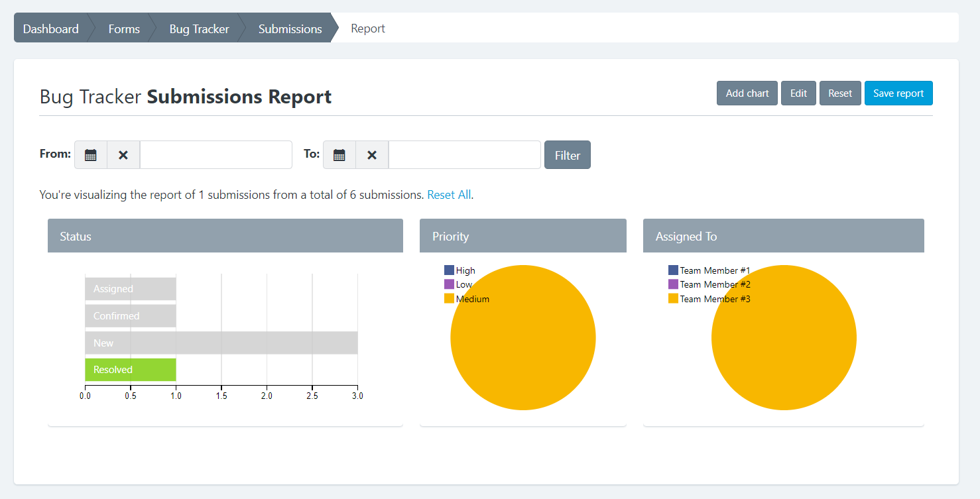Click the High priority legend color swatch
980x499 pixels.
[449, 270]
